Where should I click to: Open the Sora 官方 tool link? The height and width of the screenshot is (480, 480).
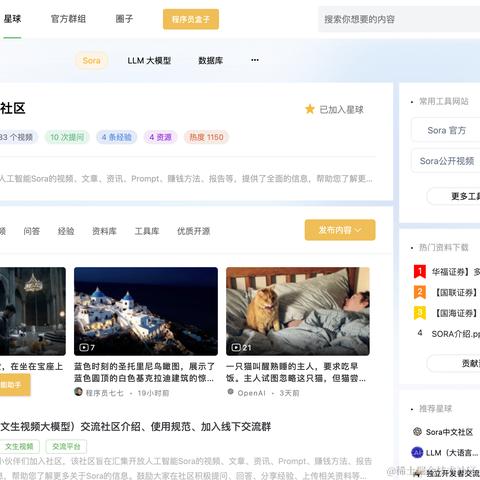coord(447,130)
